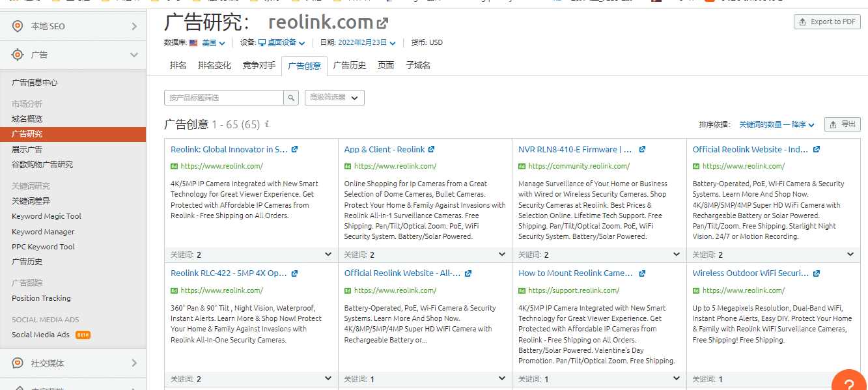Open the 日期 2022年2月23日 date dropdown
Viewport: 868px width, 390px height.
click(367, 43)
